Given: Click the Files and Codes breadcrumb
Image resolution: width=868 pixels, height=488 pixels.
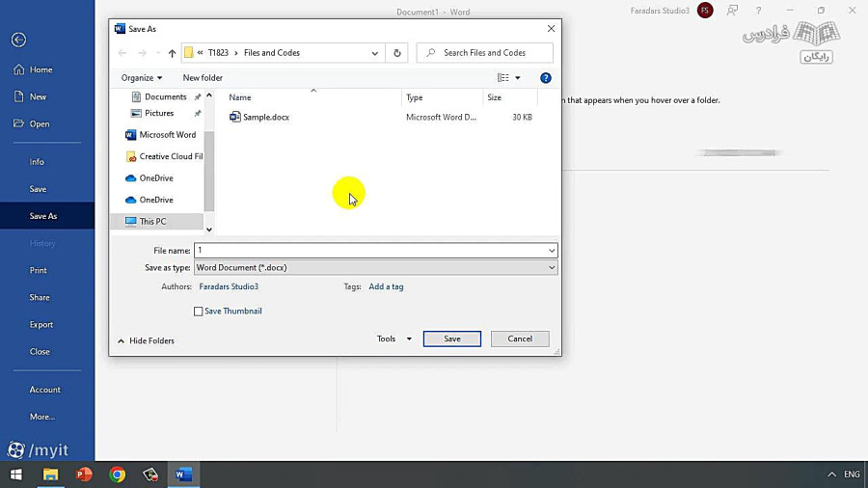Looking at the screenshot, I should click(272, 53).
